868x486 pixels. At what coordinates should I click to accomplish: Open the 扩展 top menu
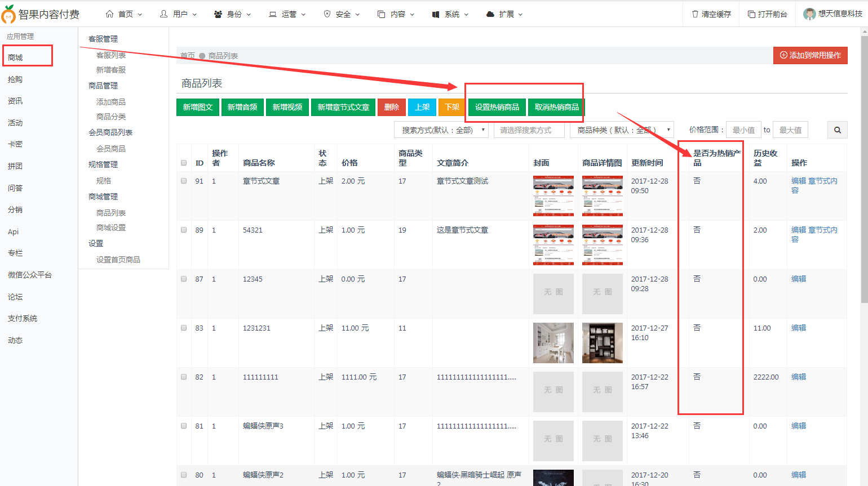click(x=504, y=14)
